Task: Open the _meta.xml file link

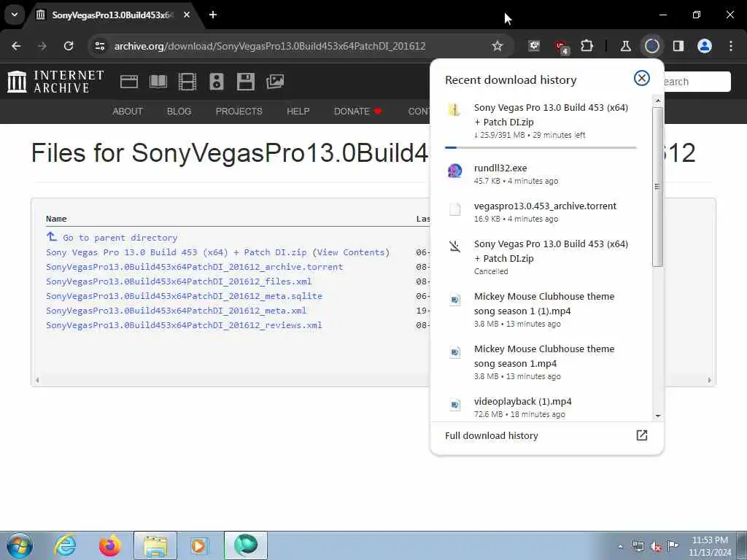Action: (177, 311)
